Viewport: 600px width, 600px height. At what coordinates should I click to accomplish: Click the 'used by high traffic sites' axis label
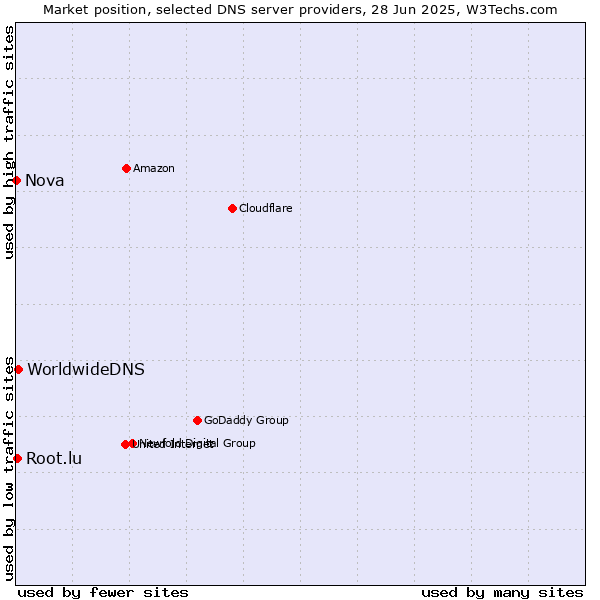point(8,142)
